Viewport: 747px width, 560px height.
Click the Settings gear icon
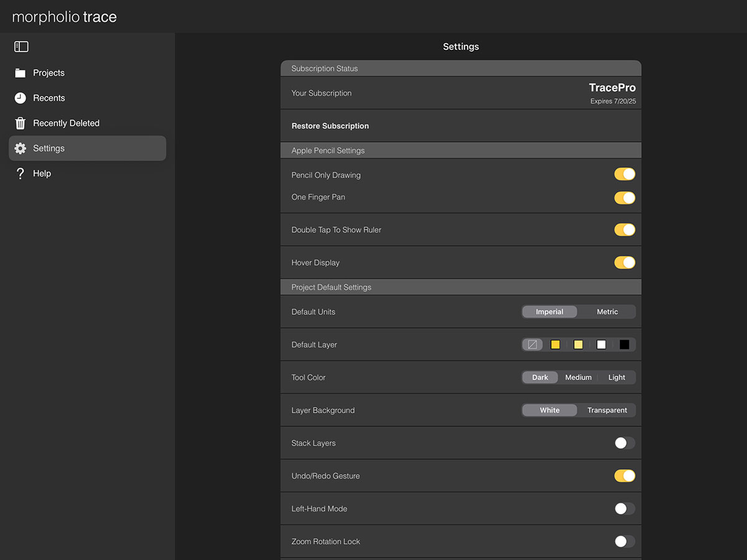coord(21,149)
